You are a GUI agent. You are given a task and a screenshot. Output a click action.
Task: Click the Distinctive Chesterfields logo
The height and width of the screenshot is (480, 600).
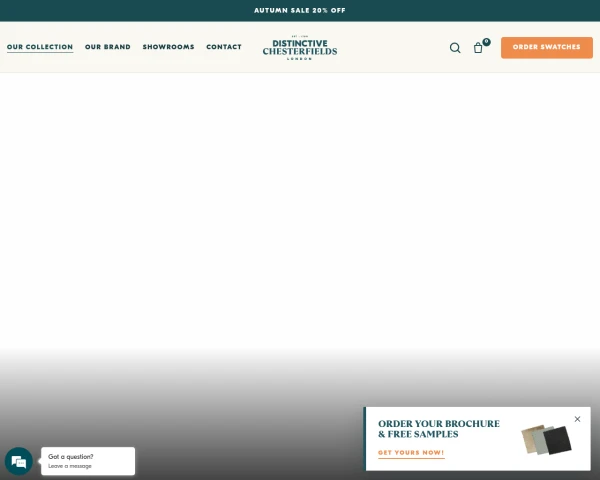[300, 48]
